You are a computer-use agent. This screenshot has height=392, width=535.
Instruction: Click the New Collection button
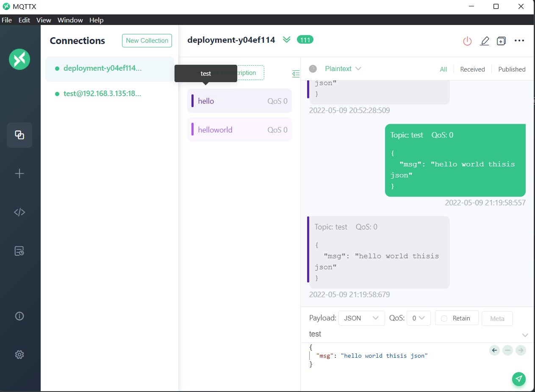point(147,41)
